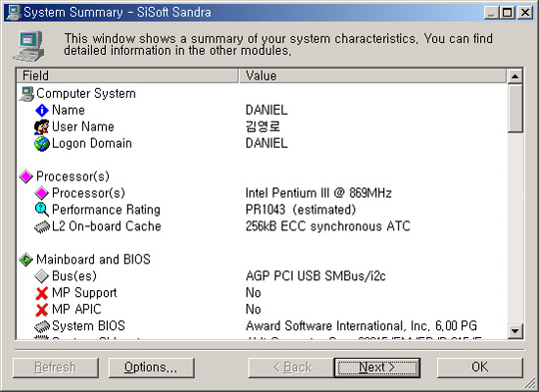Click the diamond icon of indented Processor(s) row
Screen dimensions: 539x392
coord(41,193)
